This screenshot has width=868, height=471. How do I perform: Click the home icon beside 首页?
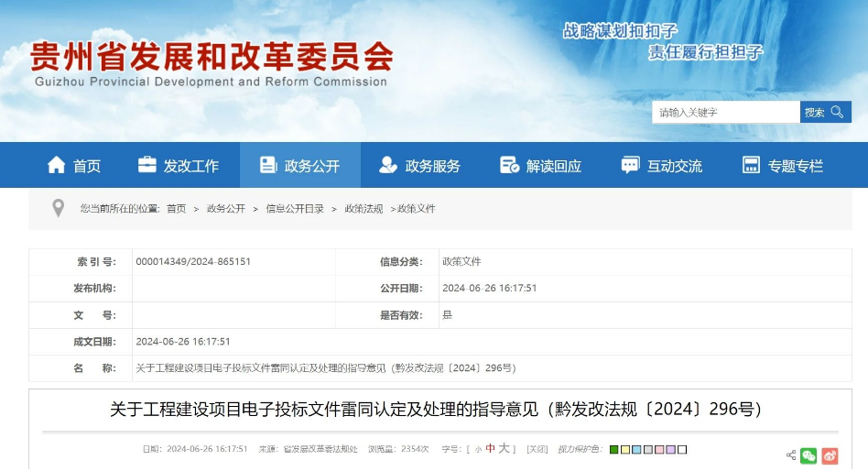(57, 165)
